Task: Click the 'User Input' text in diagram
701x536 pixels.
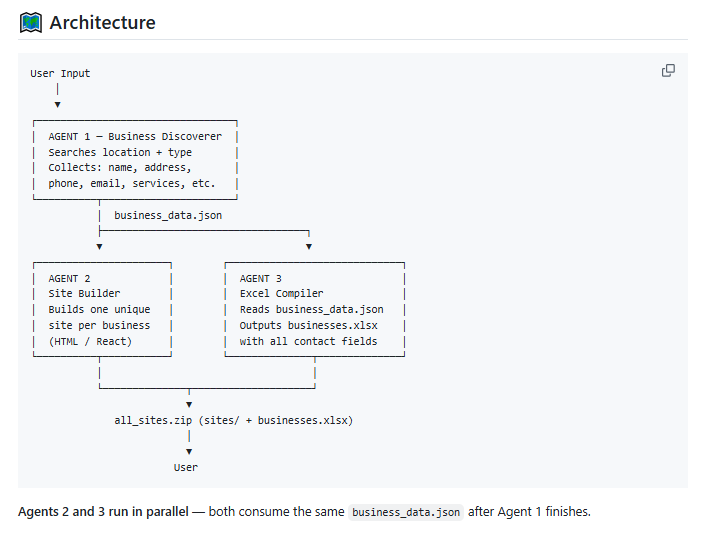Action: pos(60,73)
